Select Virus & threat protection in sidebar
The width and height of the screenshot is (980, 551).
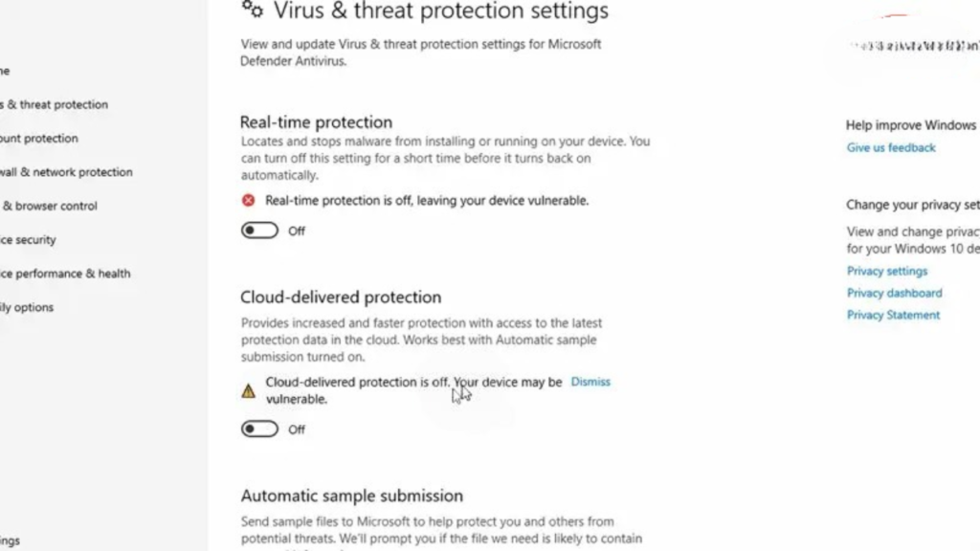coord(57,105)
